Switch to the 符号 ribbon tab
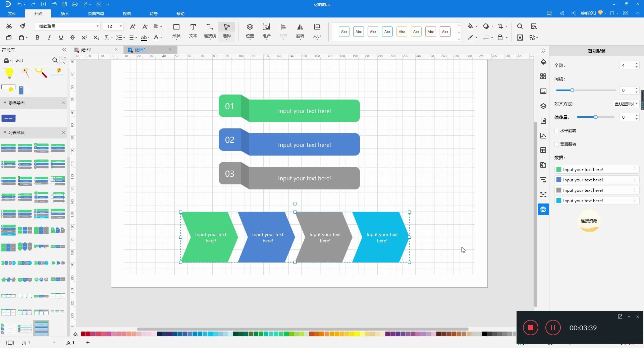 coord(153,13)
